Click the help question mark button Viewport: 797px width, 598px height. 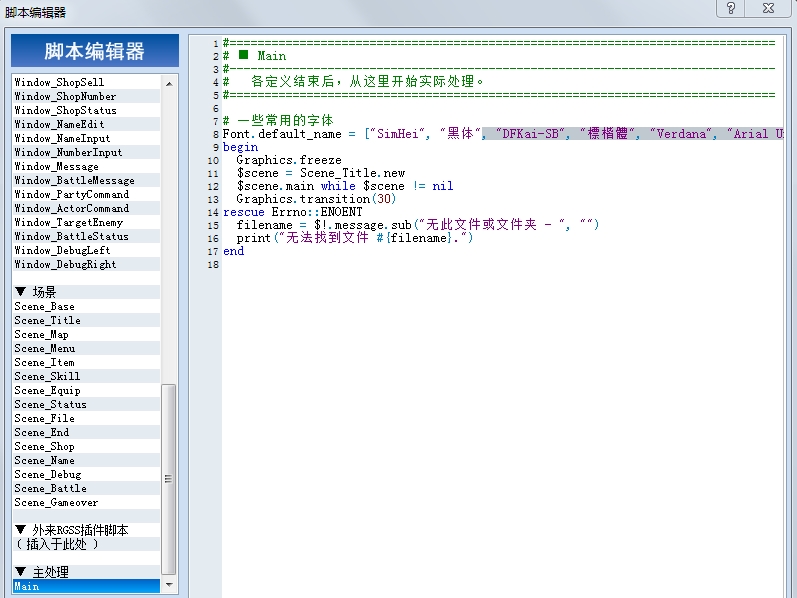(730, 8)
